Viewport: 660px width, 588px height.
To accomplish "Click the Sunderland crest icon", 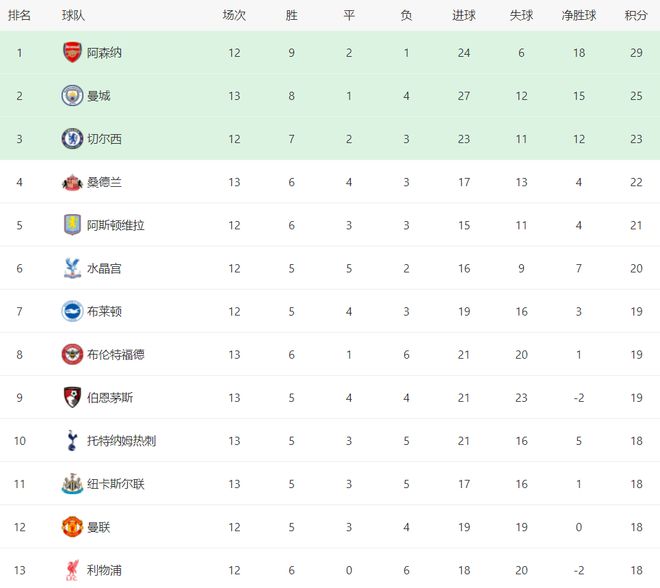I will [72, 182].
